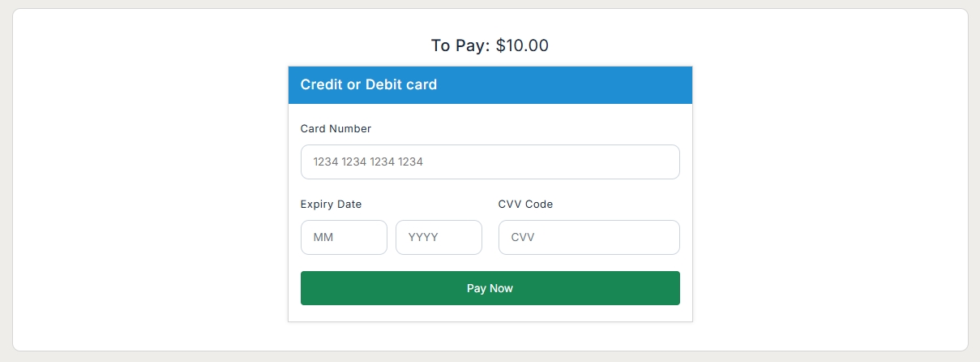Click the $10.00 amount text
The width and height of the screenshot is (980, 362).
[x=522, y=45]
